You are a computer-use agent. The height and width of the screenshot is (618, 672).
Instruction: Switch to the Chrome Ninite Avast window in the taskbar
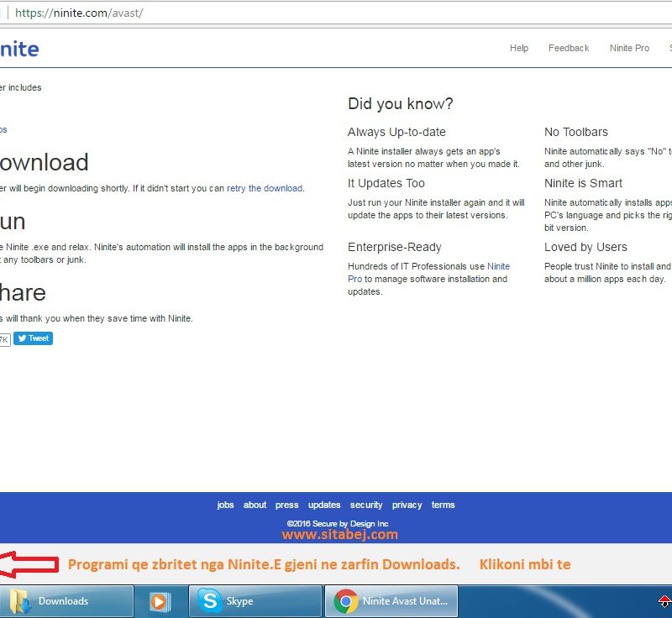391,601
